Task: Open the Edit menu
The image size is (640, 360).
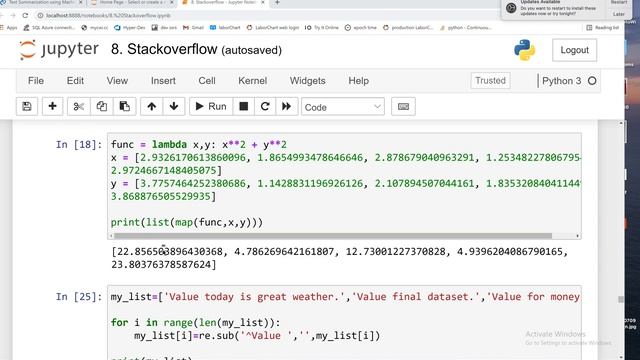Action: click(x=75, y=81)
